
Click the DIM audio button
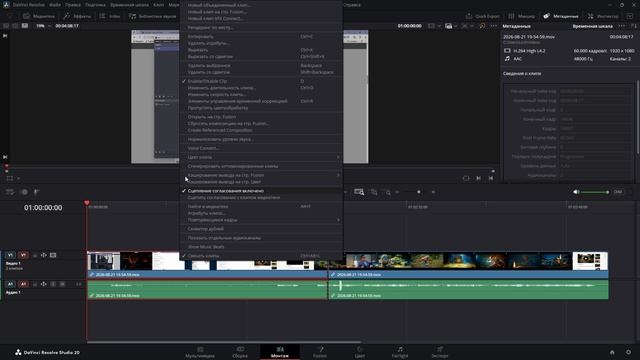pyautogui.click(x=618, y=192)
